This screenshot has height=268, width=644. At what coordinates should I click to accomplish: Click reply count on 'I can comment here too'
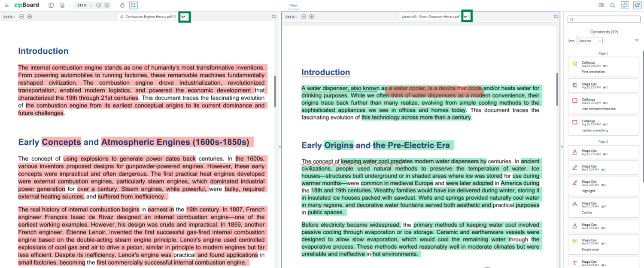click(x=605, y=103)
